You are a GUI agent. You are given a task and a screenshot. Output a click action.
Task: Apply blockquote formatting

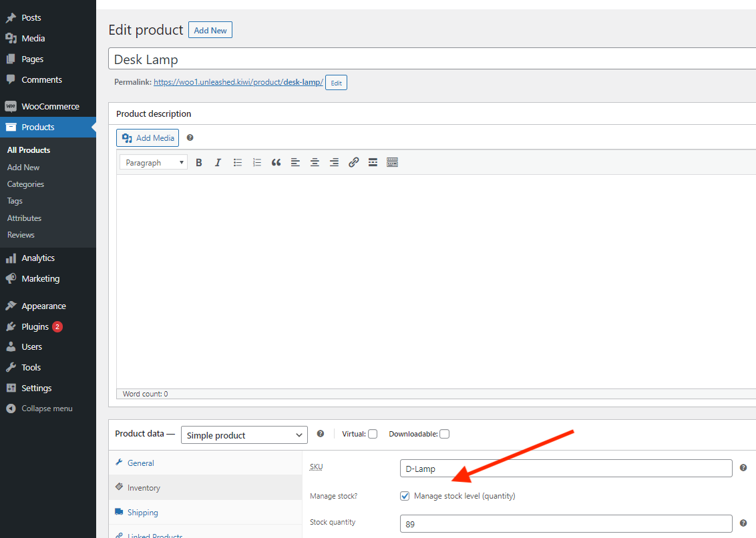point(276,162)
